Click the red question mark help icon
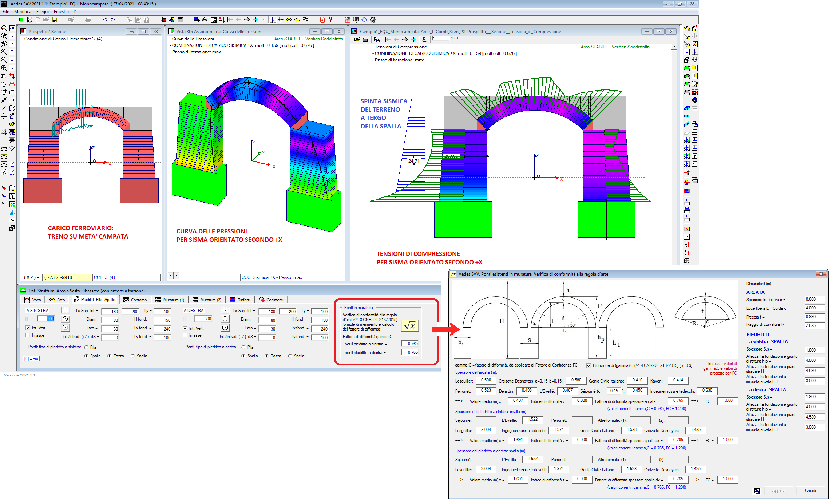This screenshot has width=832, height=504. pyautogui.click(x=330, y=20)
